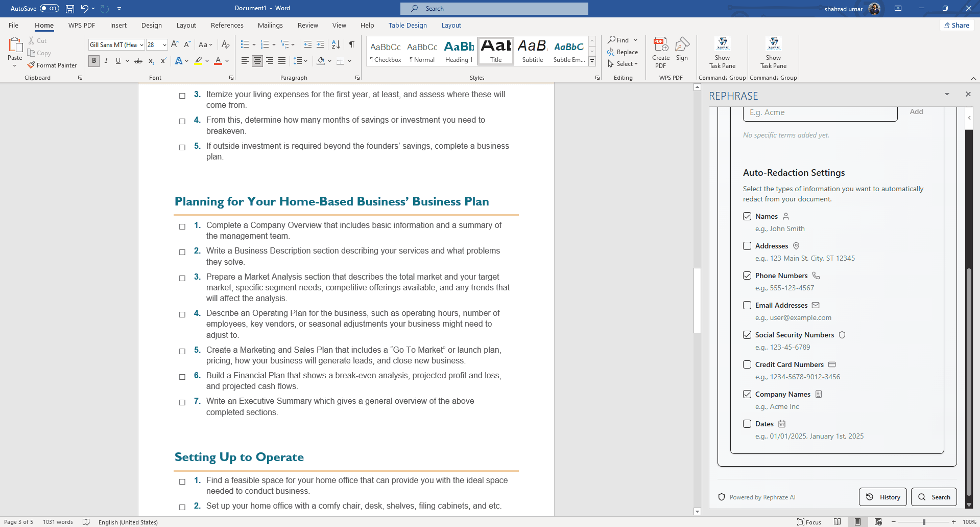Open the Table Design tab
The width and height of the screenshot is (980, 527).
click(x=408, y=25)
